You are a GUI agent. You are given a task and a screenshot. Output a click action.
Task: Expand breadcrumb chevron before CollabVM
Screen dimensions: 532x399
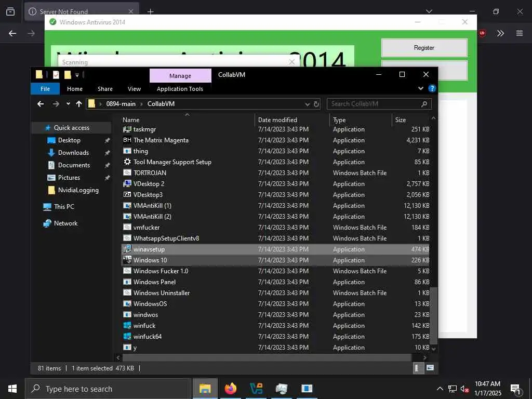[x=141, y=104]
